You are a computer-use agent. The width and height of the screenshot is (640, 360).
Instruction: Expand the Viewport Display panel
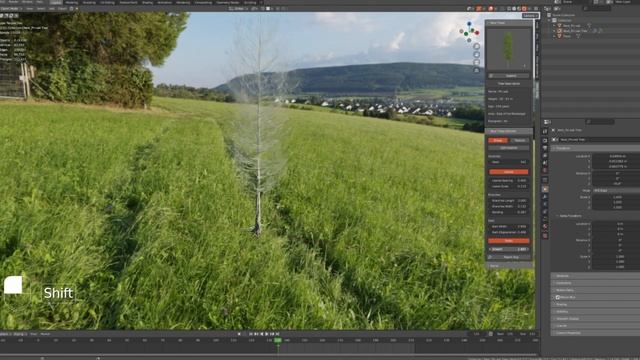pyautogui.click(x=596, y=319)
